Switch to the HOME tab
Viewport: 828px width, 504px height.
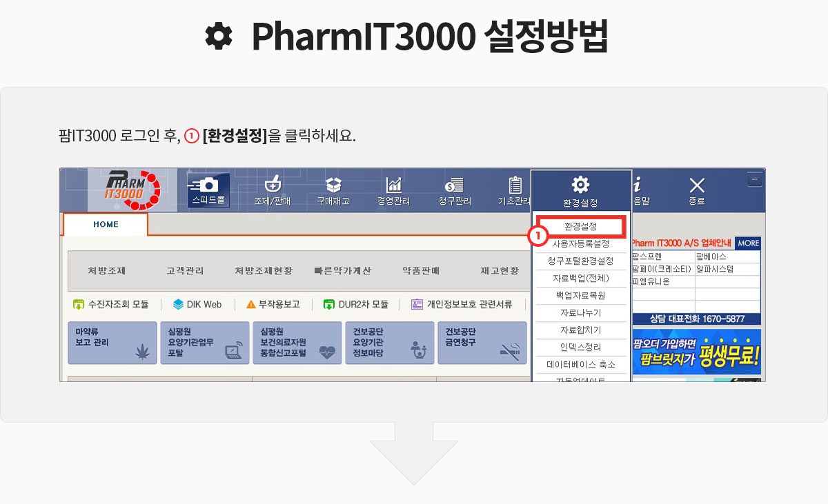click(106, 225)
